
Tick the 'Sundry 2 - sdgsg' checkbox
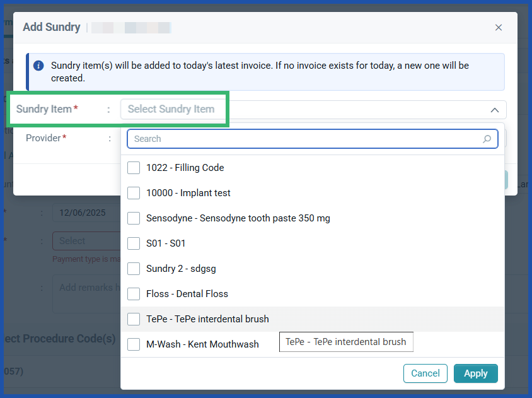pyautogui.click(x=133, y=268)
